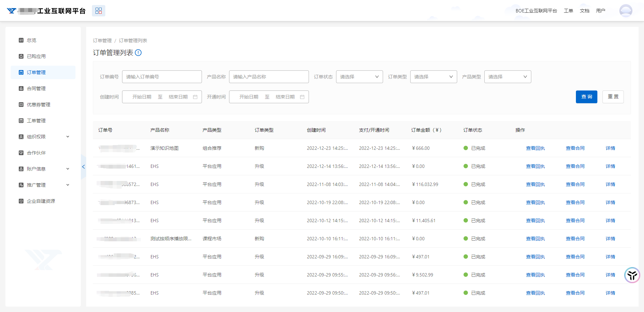Click 开通时间 start date field
This screenshot has width=644, height=312.
[249, 97]
